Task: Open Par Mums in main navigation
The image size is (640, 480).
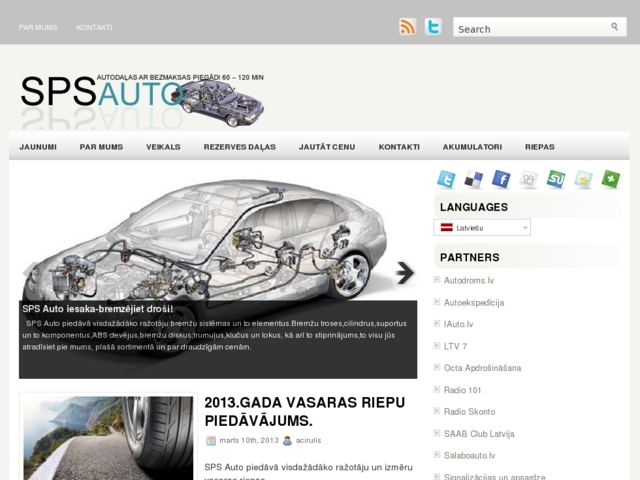Action: click(101, 147)
